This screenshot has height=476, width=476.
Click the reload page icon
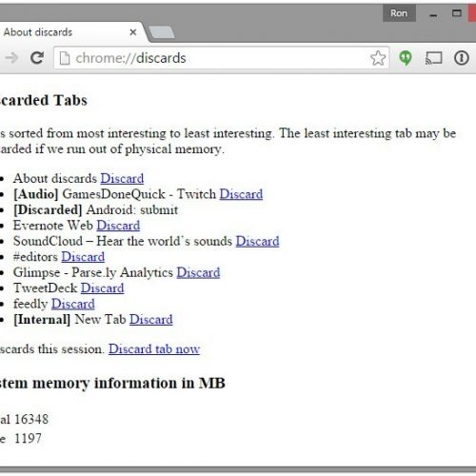pyautogui.click(x=37, y=58)
